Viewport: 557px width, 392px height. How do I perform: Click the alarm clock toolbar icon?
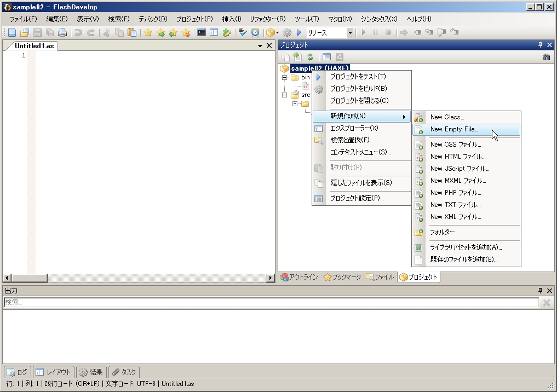pos(255,33)
